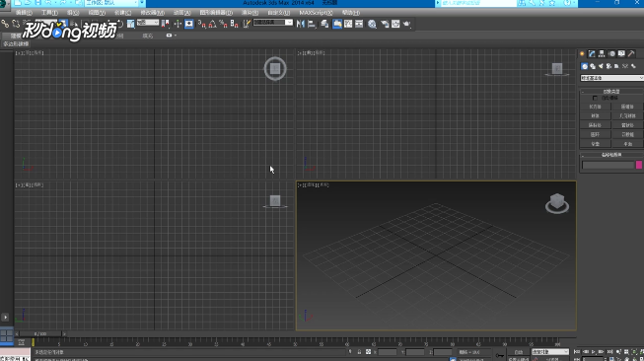Collapse the Object Type rollout
This screenshot has width=644, height=361.
click(611, 91)
